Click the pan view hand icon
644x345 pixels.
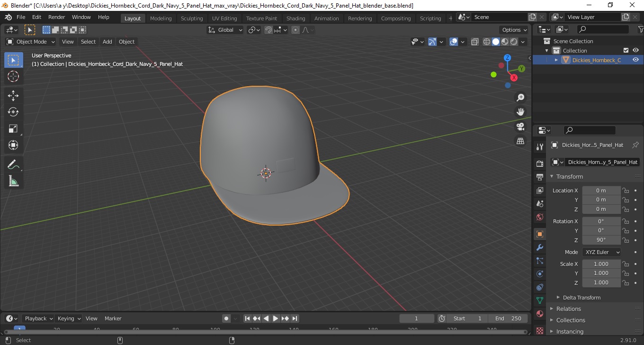520,112
